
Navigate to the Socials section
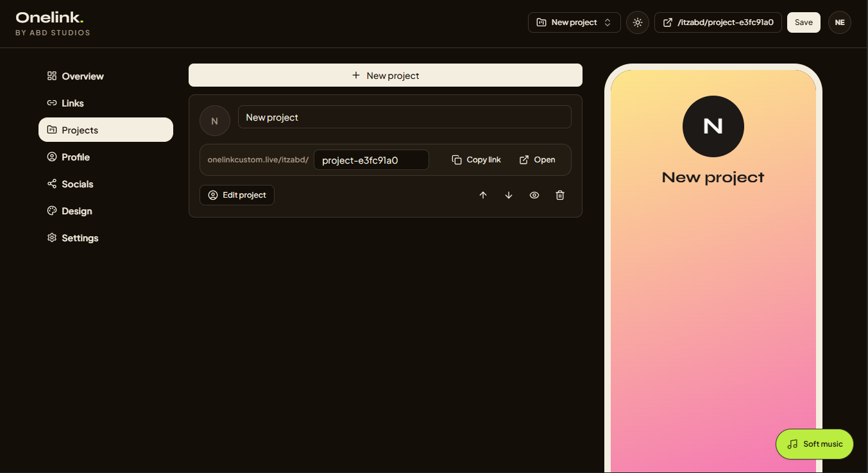[x=106, y=184]
